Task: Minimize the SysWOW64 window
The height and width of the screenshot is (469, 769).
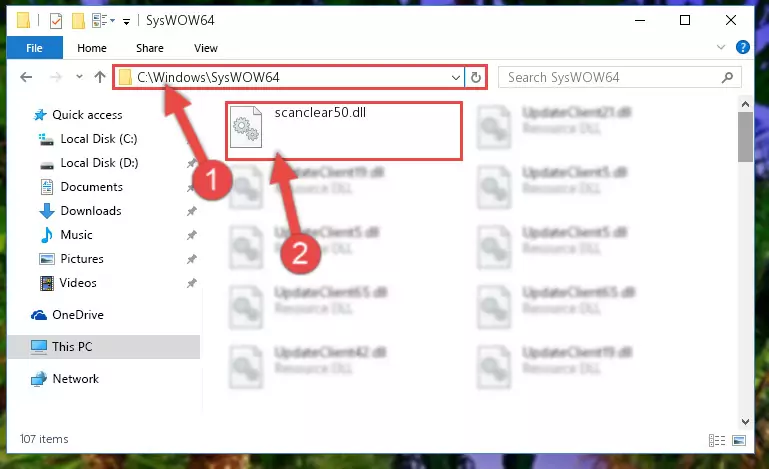Action: 640,21
